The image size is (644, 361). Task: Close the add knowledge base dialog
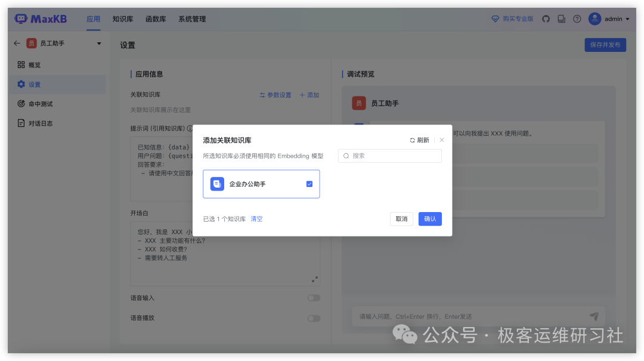[442, 140]
